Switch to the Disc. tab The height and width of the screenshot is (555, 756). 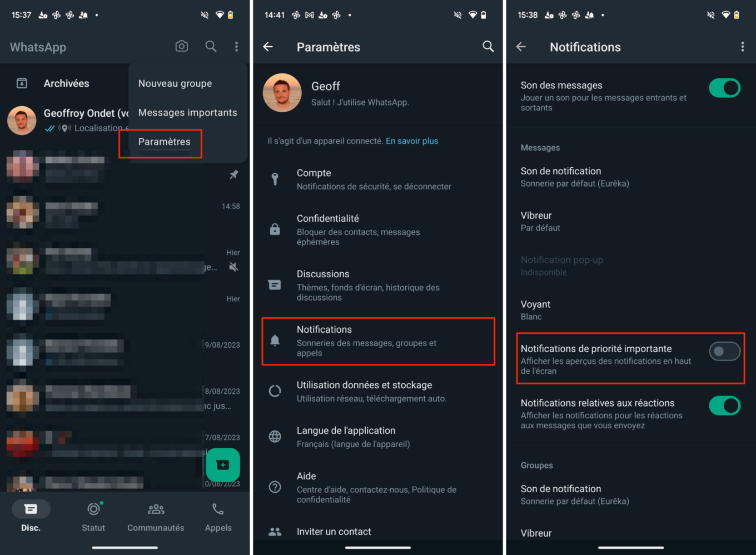pyautogui.click(x=31, y=517)
